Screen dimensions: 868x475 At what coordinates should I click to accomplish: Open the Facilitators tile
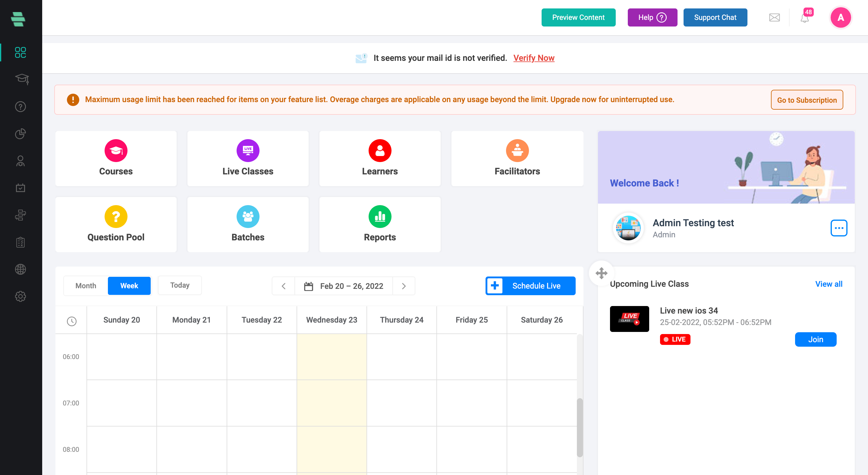(x=517, y=158)
